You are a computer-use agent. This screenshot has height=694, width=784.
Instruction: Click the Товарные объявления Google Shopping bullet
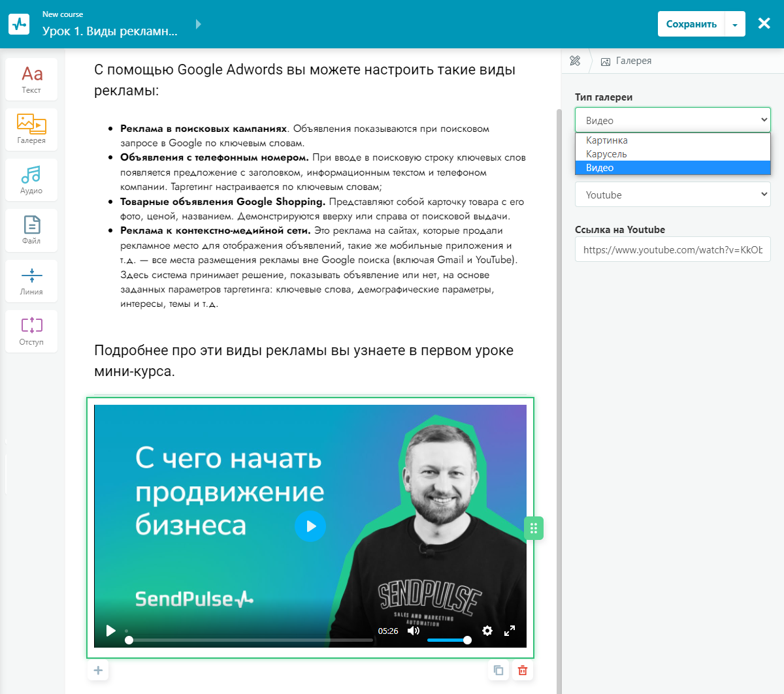pos(323,209)
